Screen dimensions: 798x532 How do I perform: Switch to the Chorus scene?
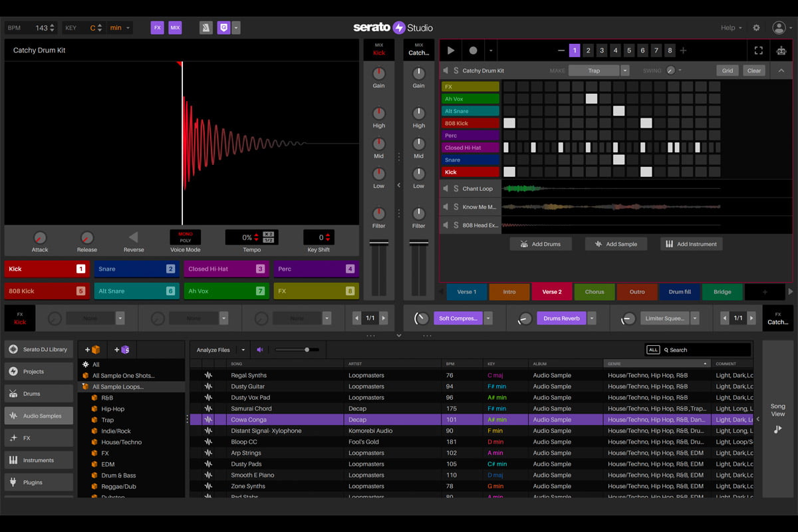595,292
